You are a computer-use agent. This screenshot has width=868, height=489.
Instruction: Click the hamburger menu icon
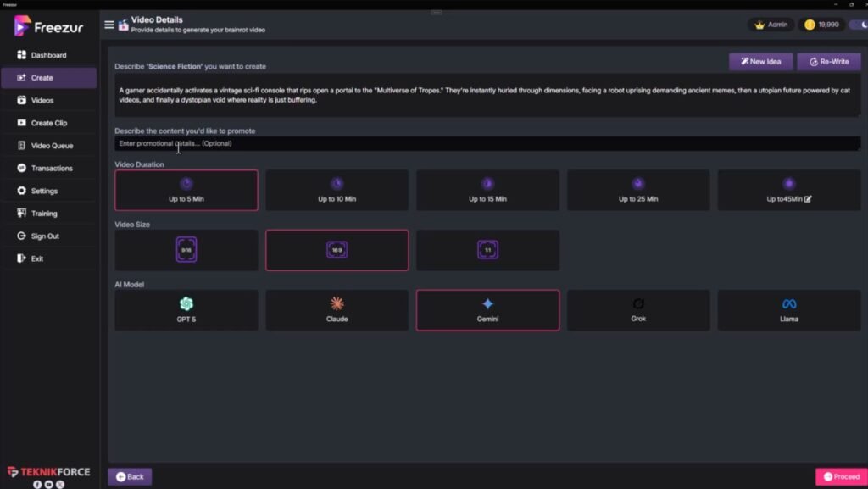pos(108,25)
